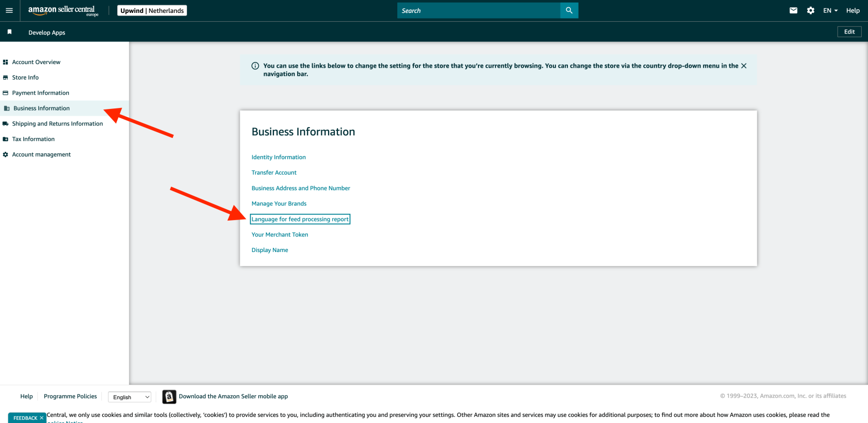Open the hamburger navigation menu

pos(9,10)
